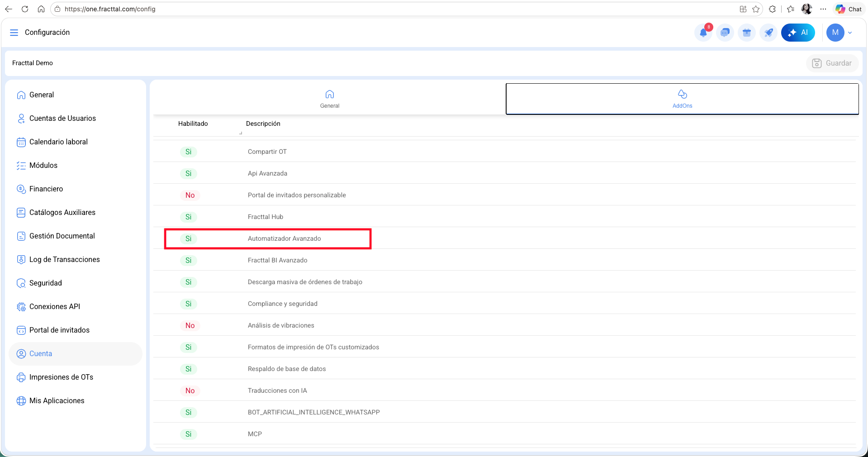The image size is (868, 457).
Task: Toggle Fracttal BI Avanzado enabled badge
Action: [189, 261]
